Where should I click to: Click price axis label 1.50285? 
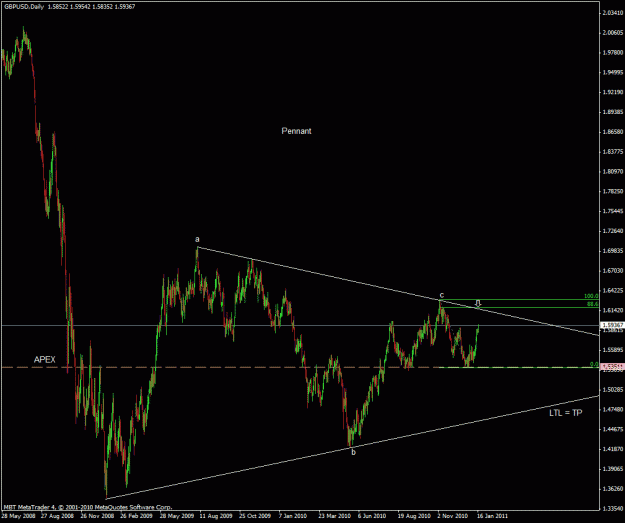[612, 389]
